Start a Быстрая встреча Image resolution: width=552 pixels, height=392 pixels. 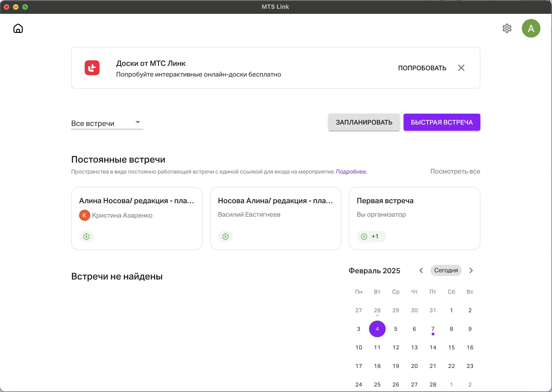click(441, 122)
